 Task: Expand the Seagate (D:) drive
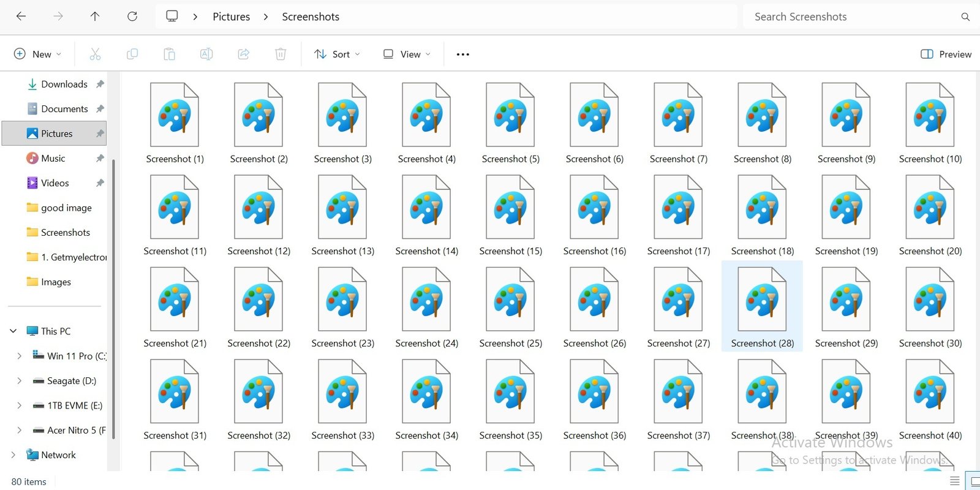click(19, 381)
